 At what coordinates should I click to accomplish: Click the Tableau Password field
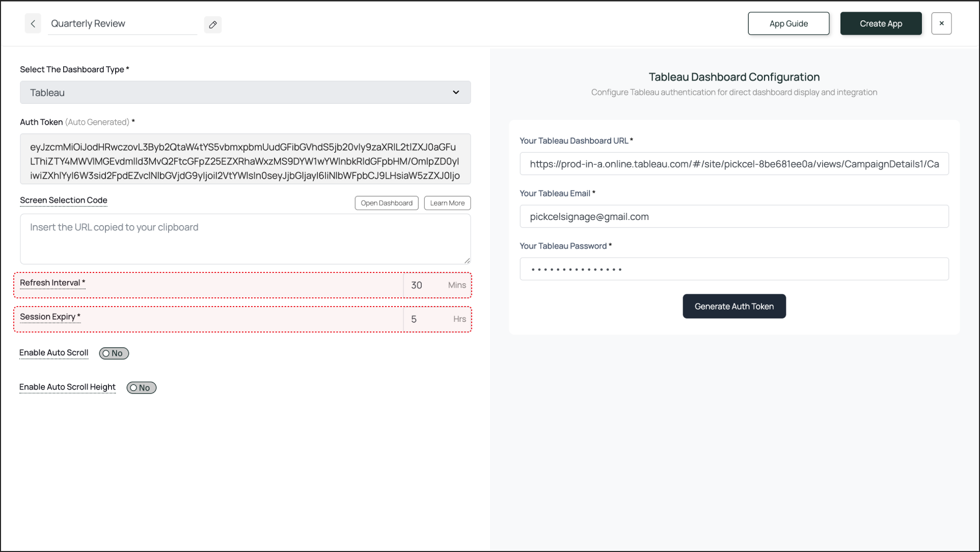pyautogui.click(x=733, y=269)
